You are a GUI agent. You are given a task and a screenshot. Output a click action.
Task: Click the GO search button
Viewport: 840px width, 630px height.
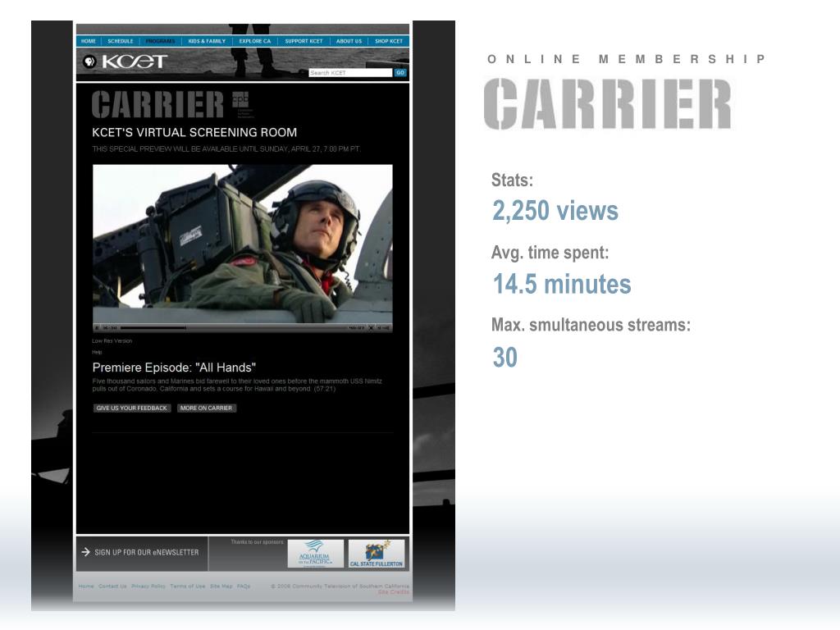click(400, 73)
